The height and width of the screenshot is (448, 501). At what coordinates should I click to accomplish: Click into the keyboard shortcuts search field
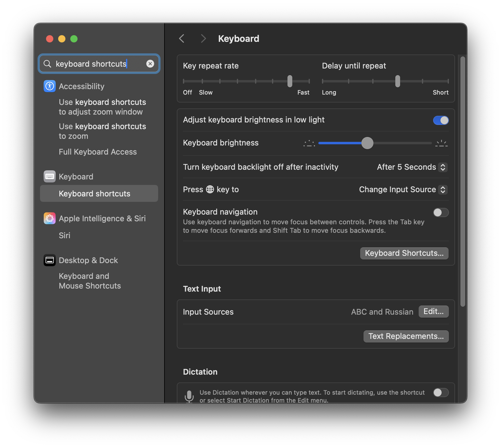pyautogui.click(x=99, y=64)
